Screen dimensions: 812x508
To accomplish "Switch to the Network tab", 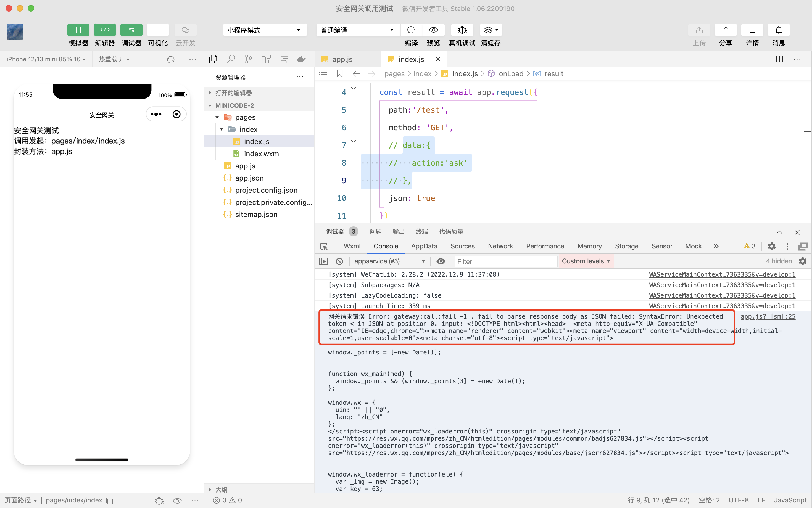I will [500, 246].
